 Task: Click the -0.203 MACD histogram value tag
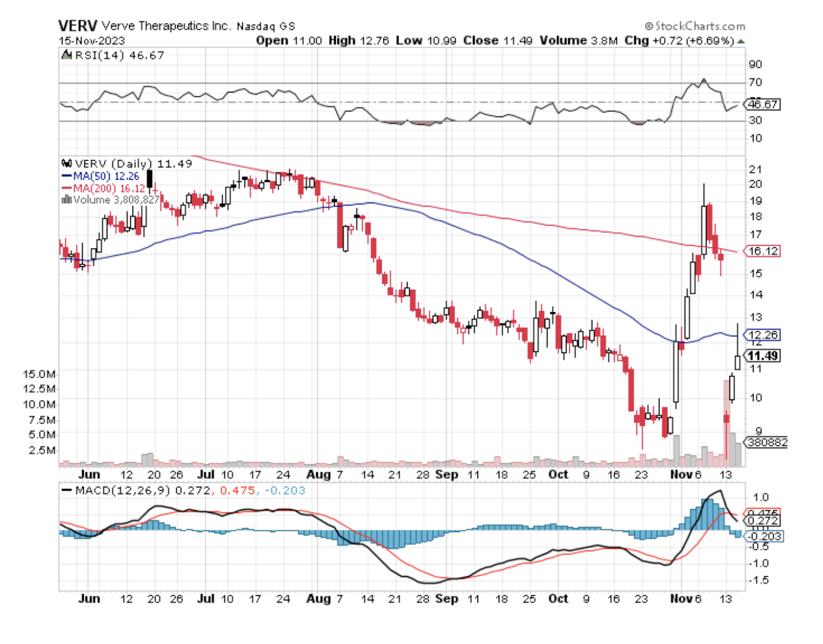pos(764,536)
